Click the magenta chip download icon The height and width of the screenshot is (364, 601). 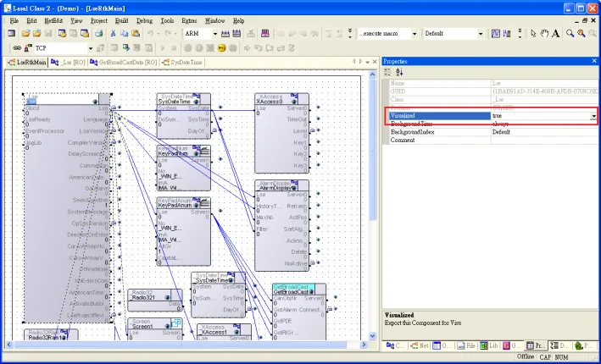[x=264, y=34]
